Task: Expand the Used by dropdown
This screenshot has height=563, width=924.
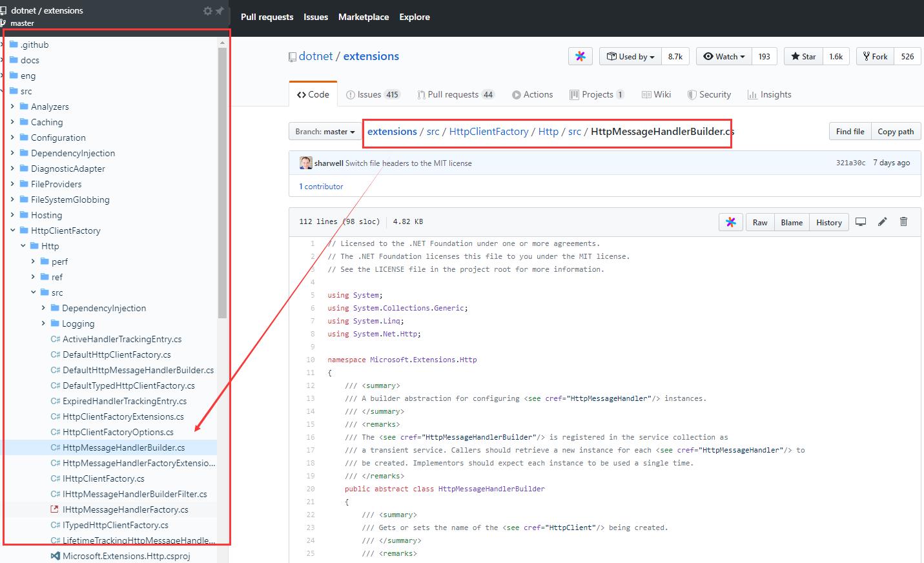Action: (x=630, y=56)
